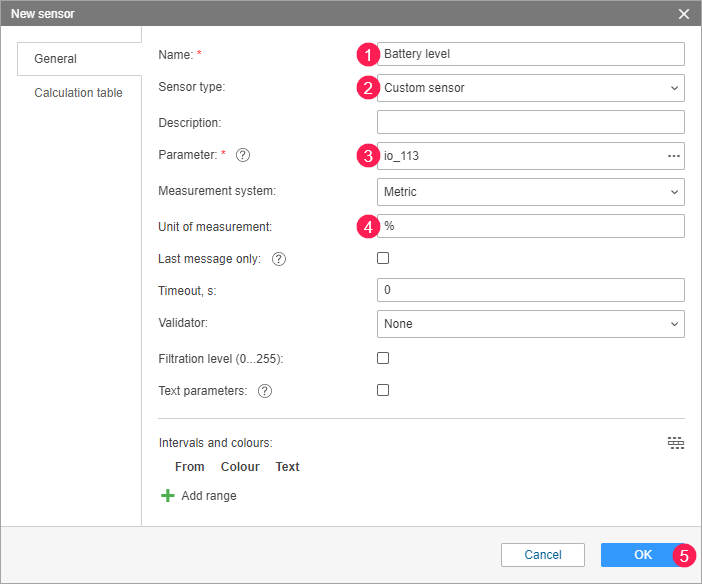Expand the Measurement system dropdown
This screenshot has width=702, height=584.
pyautogui.click(x=530, y=191)
